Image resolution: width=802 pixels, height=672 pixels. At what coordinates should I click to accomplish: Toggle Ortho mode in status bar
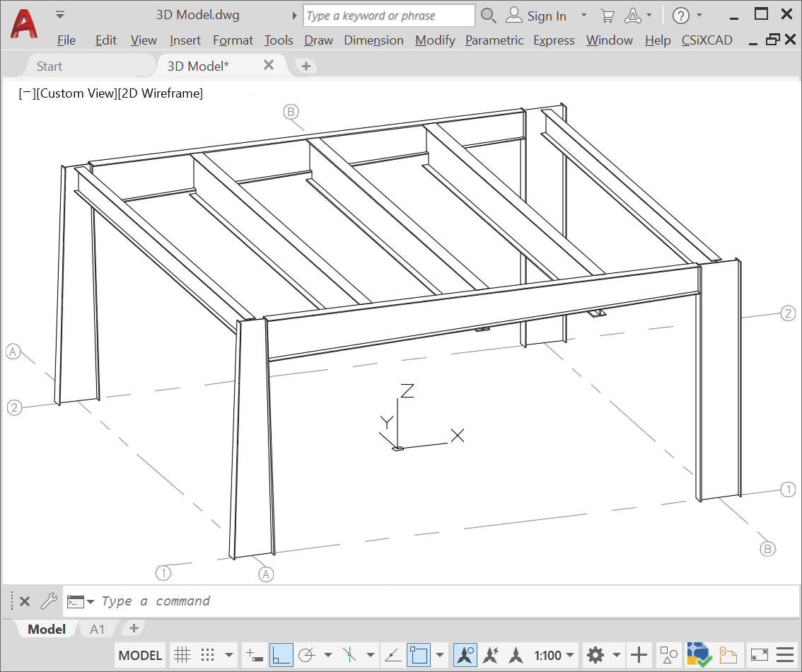click(281, 655)
